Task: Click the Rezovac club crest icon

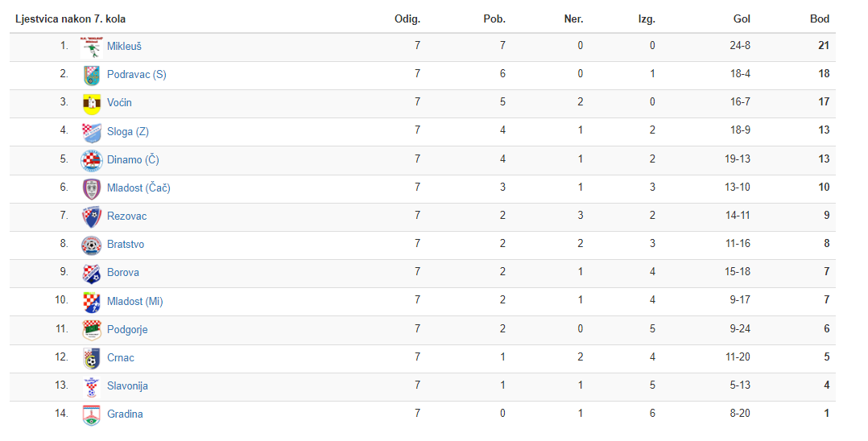Action: (91, 217)
